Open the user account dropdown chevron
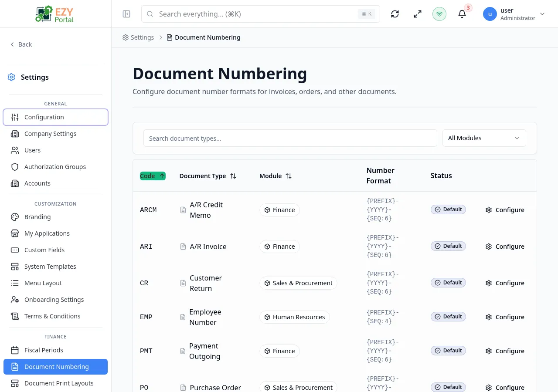The width and height of the screenshot is (558, 392). [x=542, y=14]
